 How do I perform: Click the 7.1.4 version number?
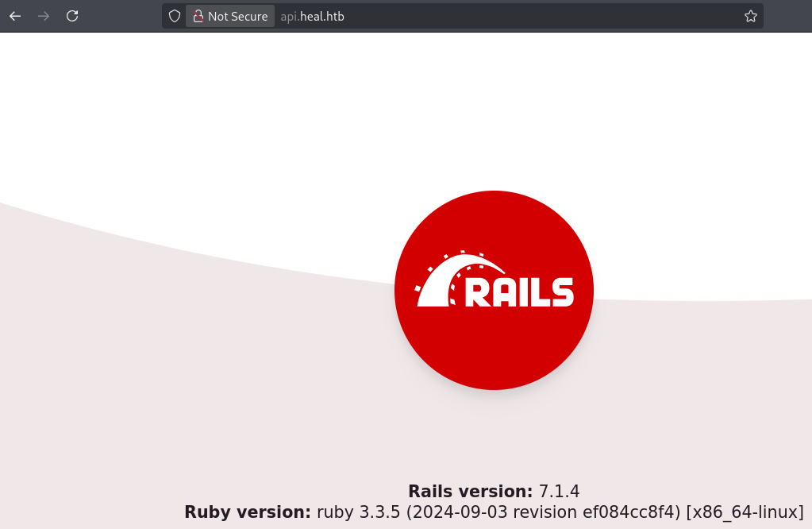559,491
